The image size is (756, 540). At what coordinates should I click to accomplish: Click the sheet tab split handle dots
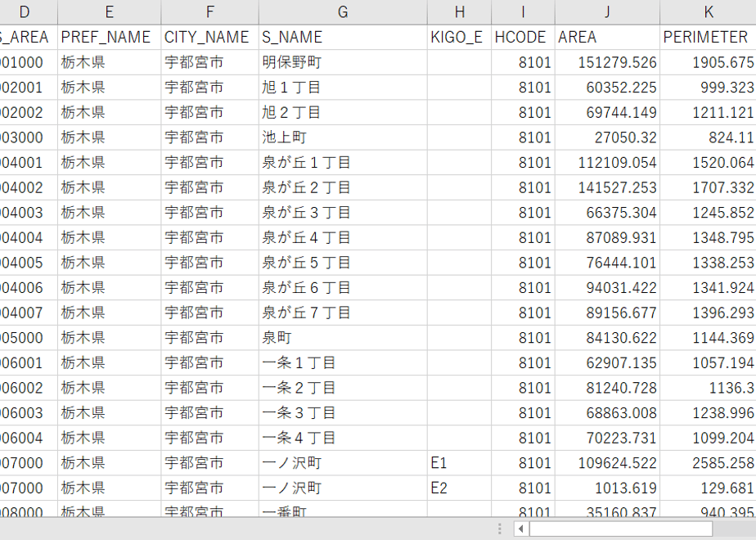[x=500, y=529]
